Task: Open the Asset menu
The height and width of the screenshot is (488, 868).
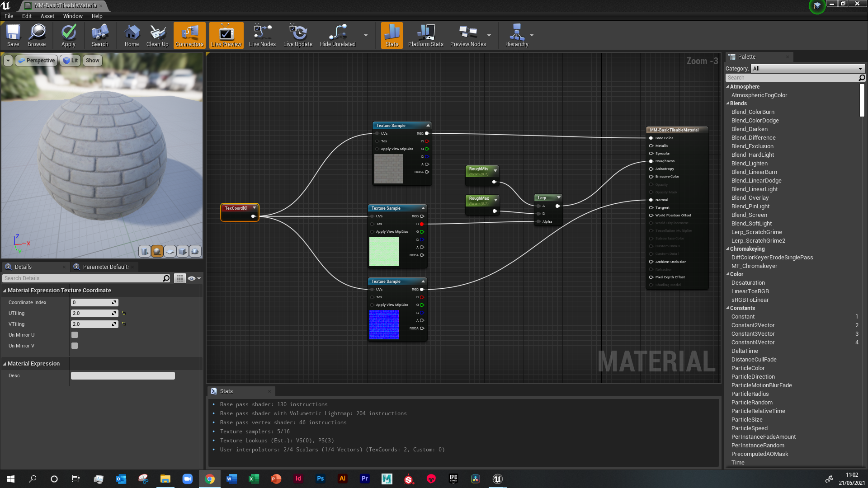Action: tap(47, 16)
